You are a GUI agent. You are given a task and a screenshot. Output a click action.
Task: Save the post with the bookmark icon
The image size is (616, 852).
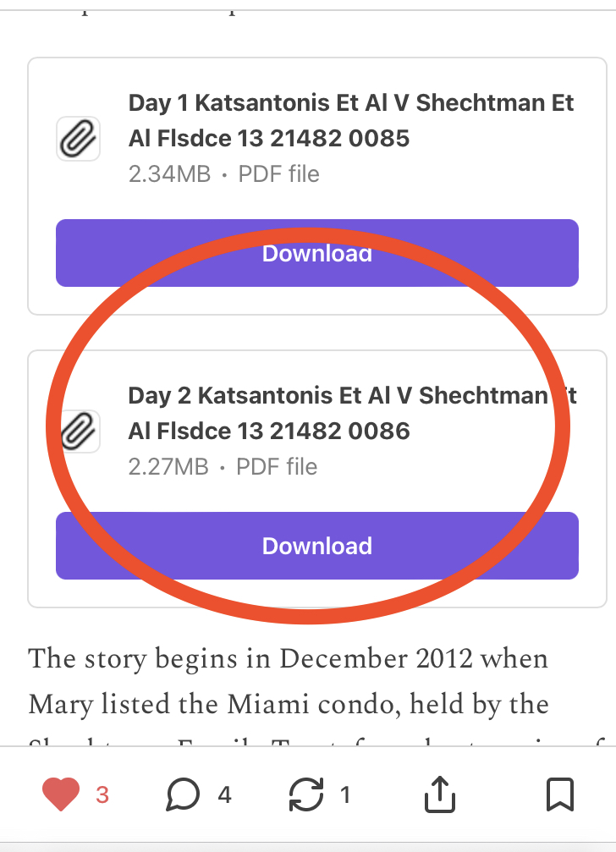[x=560, y=794]
